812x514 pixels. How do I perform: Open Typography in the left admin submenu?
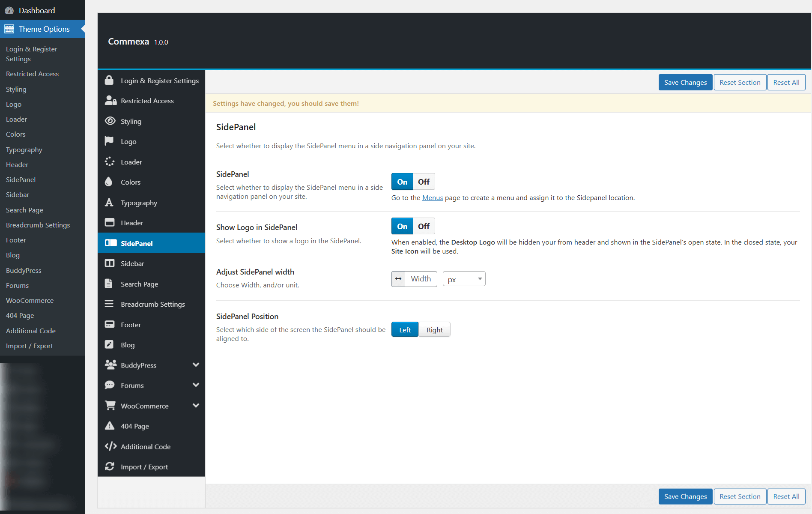(x=24, y=149)
